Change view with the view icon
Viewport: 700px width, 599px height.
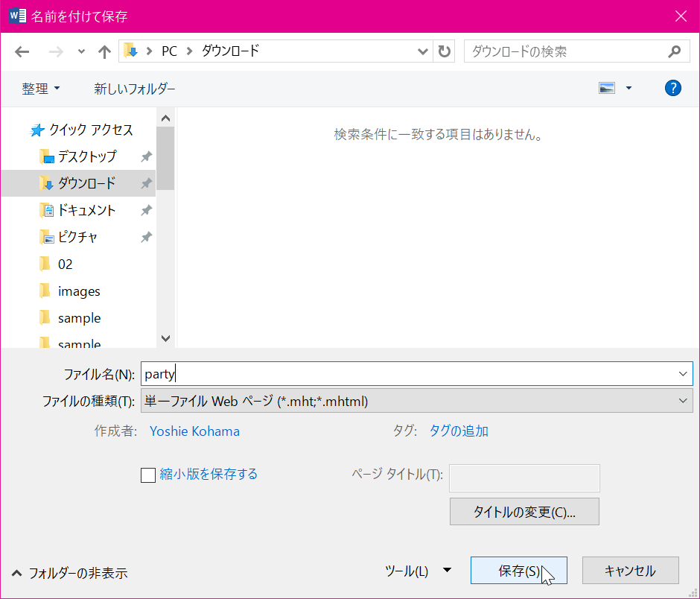tap(607, 88)
